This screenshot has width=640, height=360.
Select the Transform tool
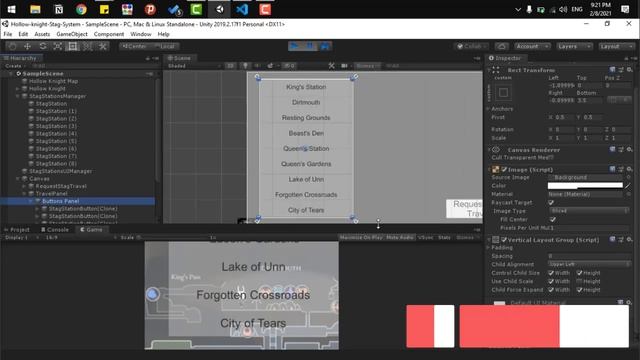coord(88,47)
